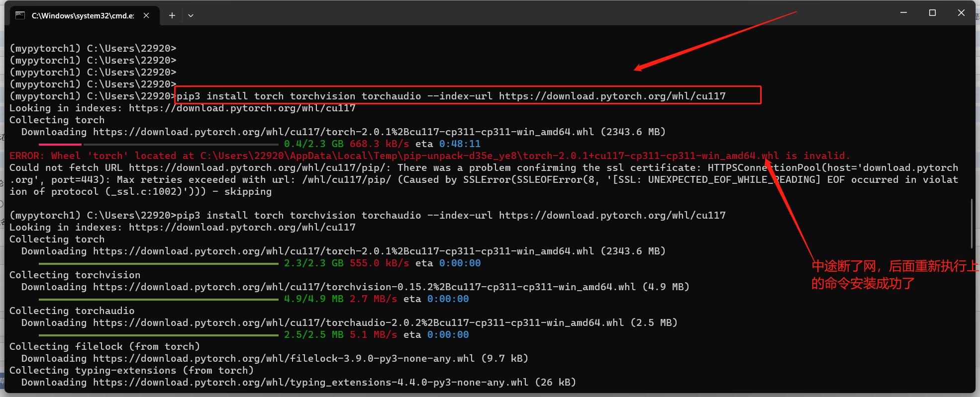980x397 pixels.
Task: Click the 'ERROR: Wheel 'torch' located at' line
Action: click(x=430, y=156)
